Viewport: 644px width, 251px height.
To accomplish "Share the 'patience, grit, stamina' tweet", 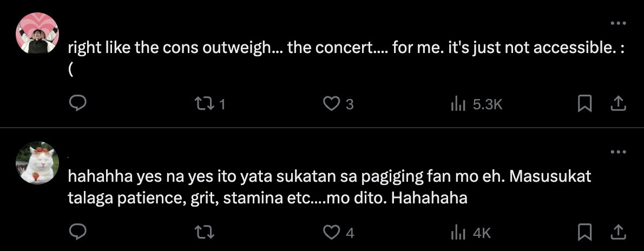I will (618, 232).
